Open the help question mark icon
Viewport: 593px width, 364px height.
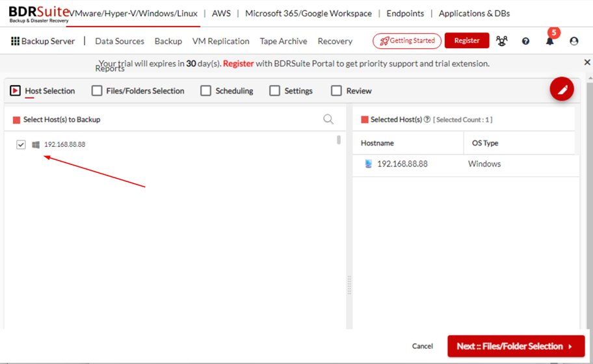click(525, 41)
